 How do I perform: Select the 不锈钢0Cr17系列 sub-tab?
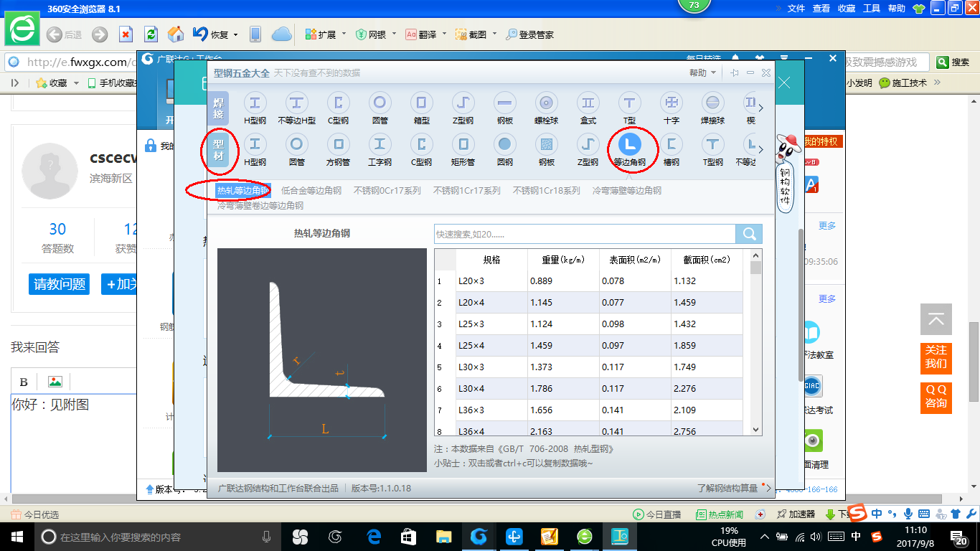387,191
